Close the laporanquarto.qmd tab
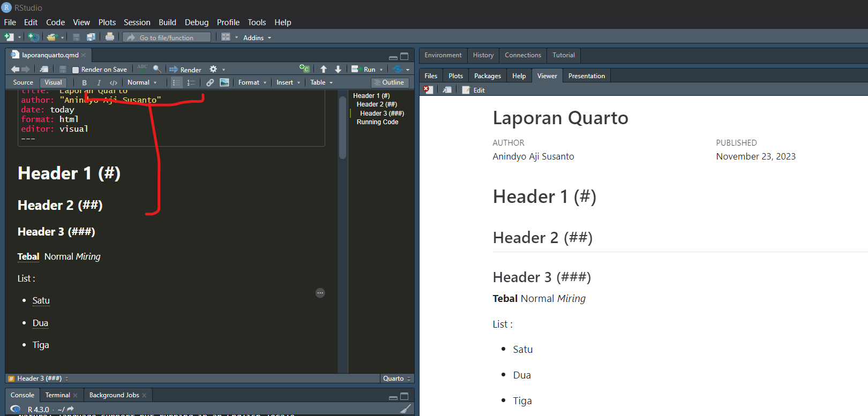This screenshot has width=868, height=416. coord(84,55)
